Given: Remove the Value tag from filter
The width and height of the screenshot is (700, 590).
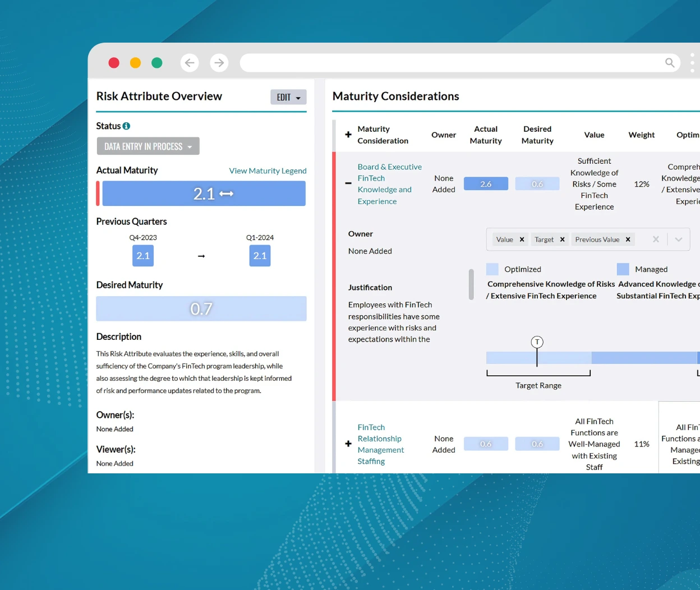Looking at the screenshot, I should coord(522,239).
